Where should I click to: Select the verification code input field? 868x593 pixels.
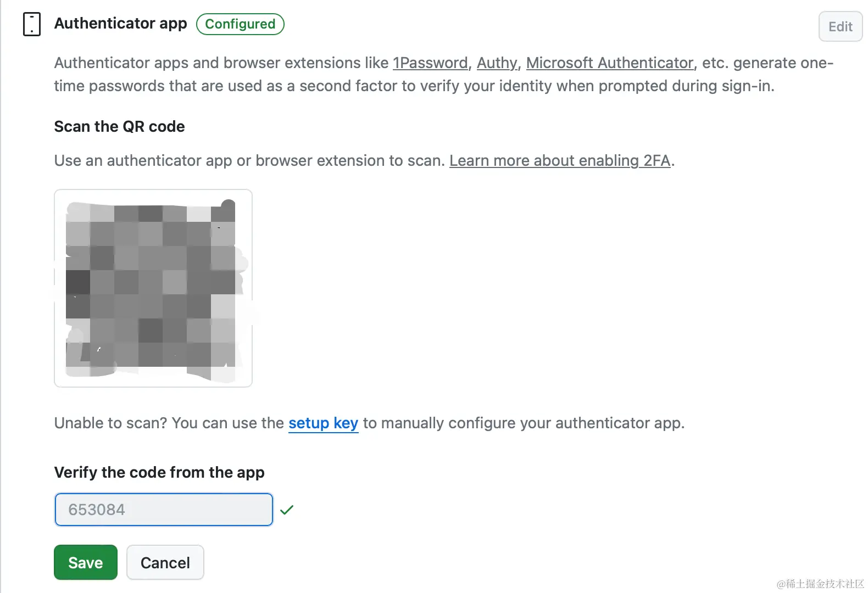(163, 510)
